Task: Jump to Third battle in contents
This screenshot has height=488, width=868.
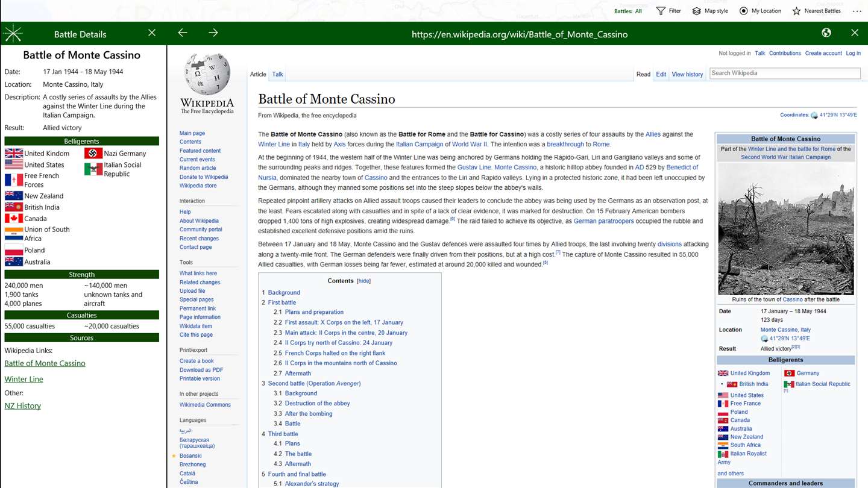Action: point(283,434)
